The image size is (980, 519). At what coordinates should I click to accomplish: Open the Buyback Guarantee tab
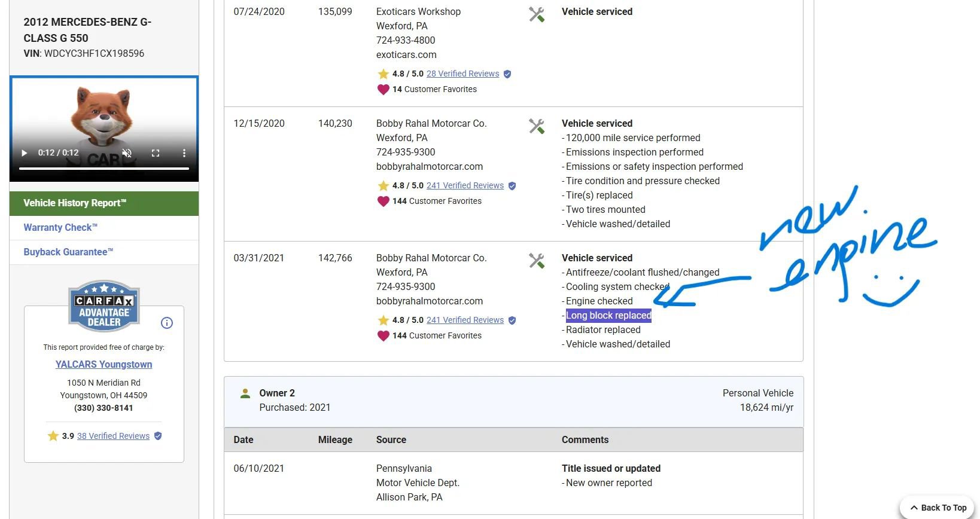[x=68, y=252]
